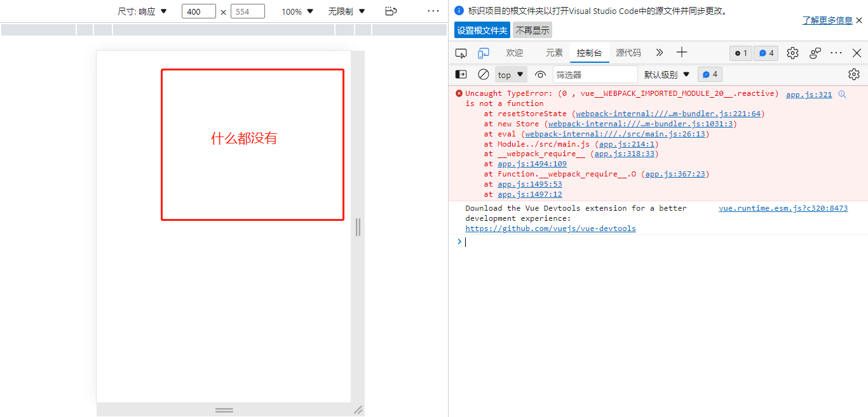
Task: Focus the 筛选器 console filter field
Action: coord(595,74)
